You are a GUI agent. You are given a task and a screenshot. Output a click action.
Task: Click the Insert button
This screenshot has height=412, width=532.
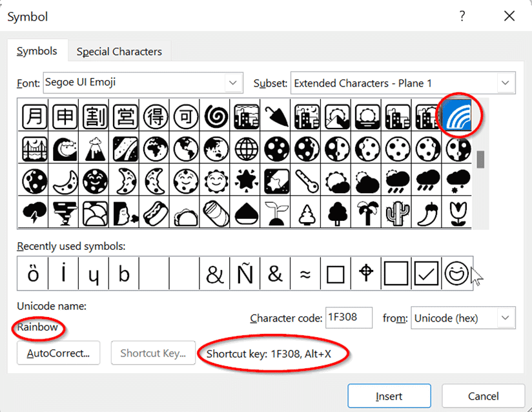pos(389,396)
